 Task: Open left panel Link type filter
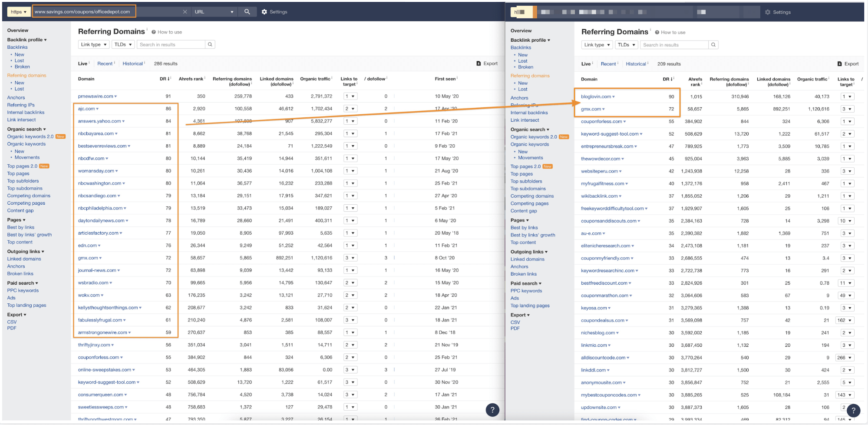tap(94, 44)
